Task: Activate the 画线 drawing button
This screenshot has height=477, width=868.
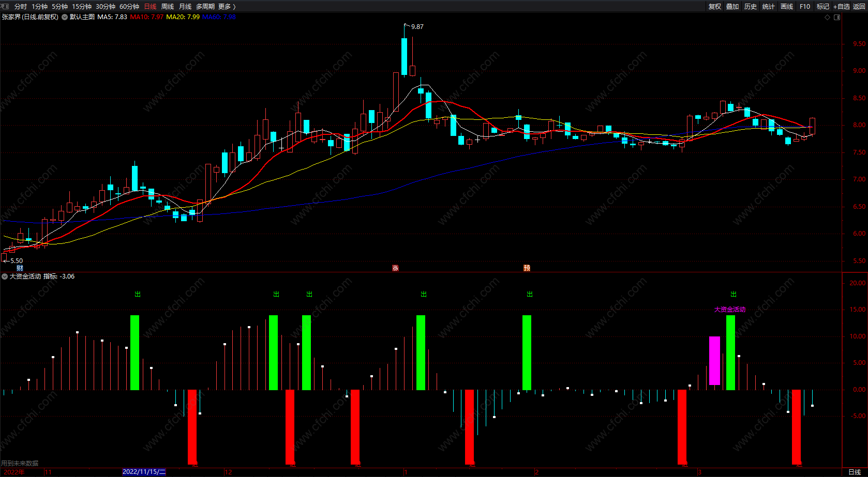Action: [x=787, y=7]
